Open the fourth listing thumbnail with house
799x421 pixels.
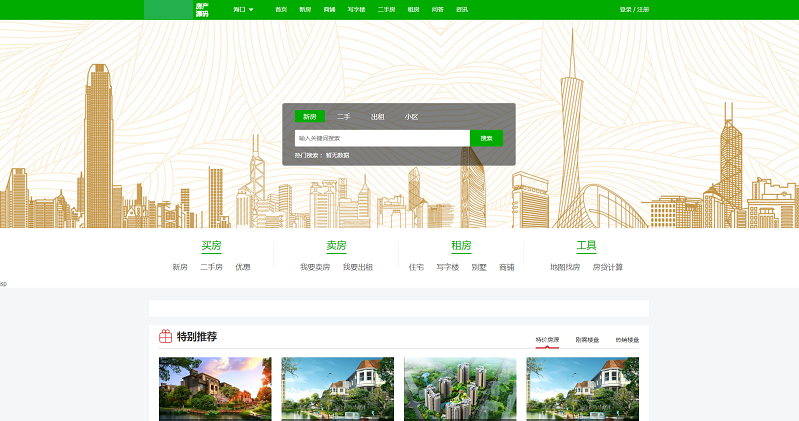tap(582, 389)
